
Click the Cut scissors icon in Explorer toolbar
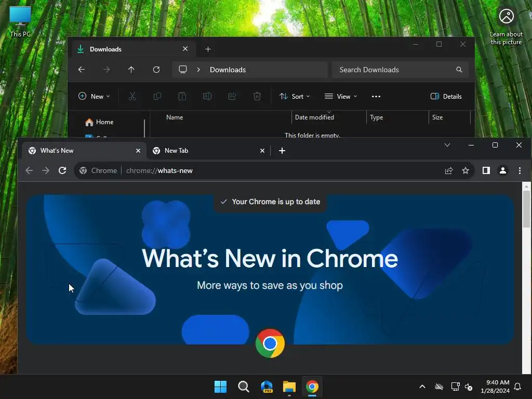(132, 96)
